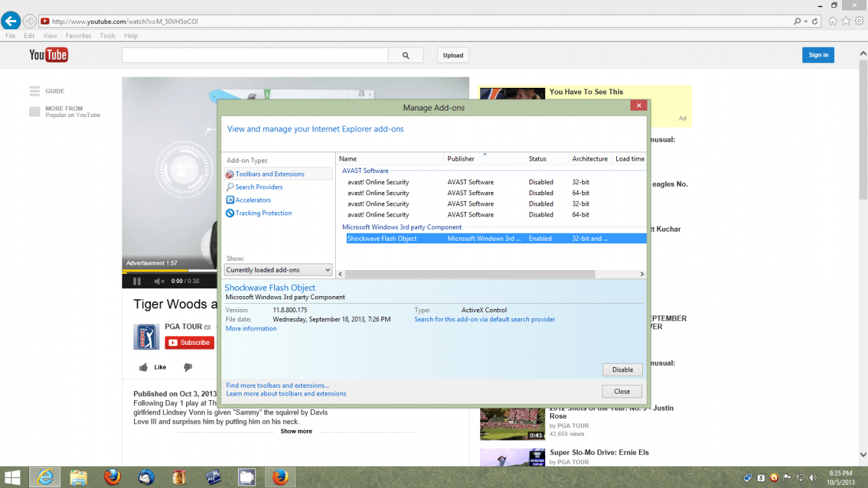Open the Windows Start button

coord(12,477)
